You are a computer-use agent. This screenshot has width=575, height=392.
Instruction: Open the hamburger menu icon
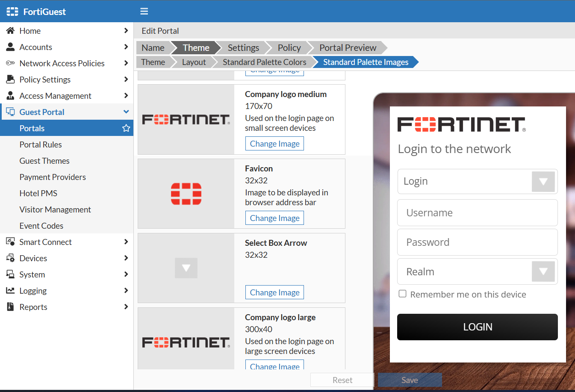(x=144, y=12)
